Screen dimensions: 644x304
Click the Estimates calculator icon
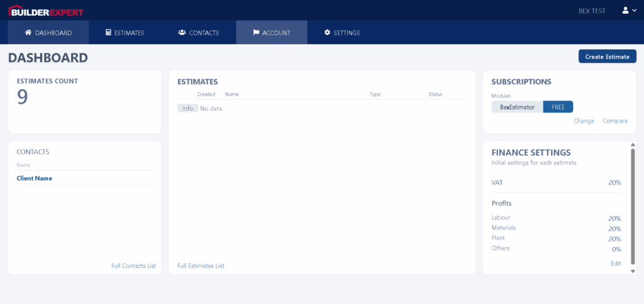[x=108, y=33]
